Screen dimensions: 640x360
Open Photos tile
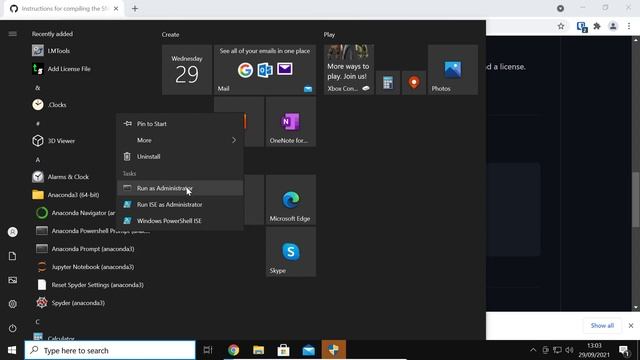pyautogui.click(x=453, y=70)
